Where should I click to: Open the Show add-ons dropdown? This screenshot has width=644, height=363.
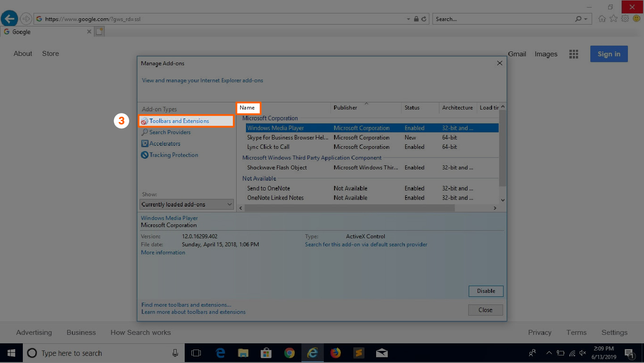click(187, 204)
